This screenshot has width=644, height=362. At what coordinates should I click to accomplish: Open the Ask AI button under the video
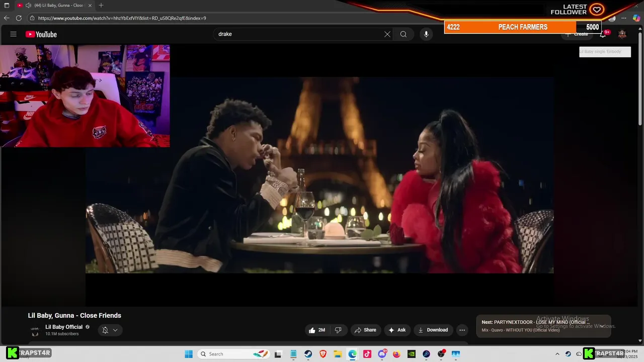[x=397, y=330]
